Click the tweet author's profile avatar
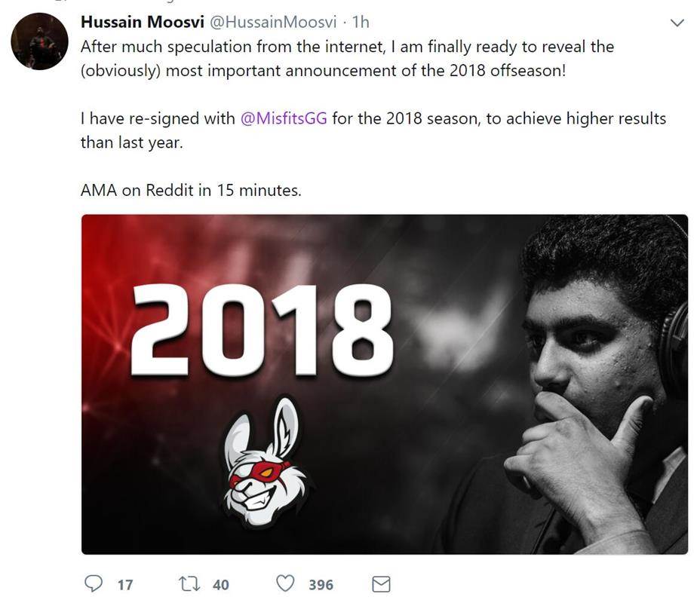Screen dimensions: 700x603 point(39,41)
